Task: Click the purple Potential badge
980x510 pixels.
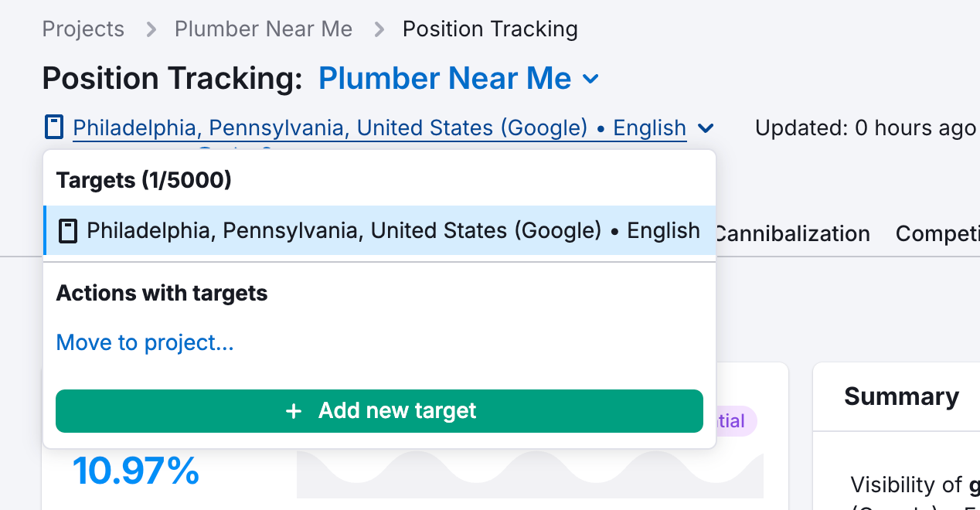Action: [730, 420]
